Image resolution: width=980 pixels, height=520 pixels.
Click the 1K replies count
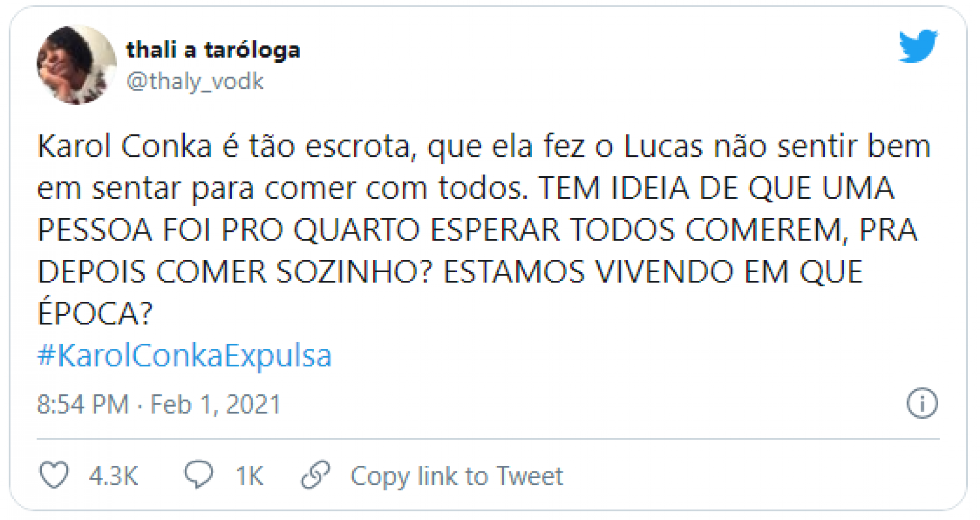(x=249, y=476)
